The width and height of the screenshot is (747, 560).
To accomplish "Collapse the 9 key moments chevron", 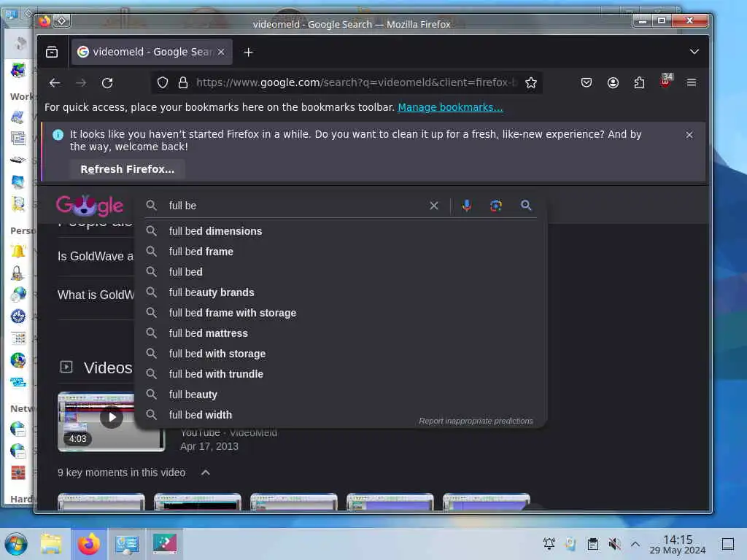I will tap(205, 472).
